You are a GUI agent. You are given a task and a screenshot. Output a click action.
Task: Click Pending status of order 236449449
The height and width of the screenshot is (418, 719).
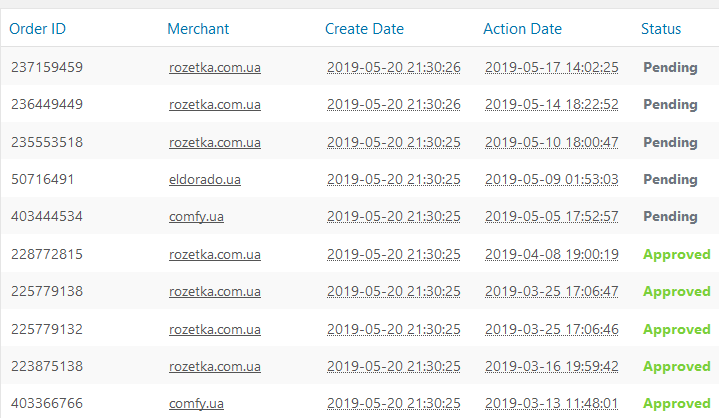[x=670, y=104]
